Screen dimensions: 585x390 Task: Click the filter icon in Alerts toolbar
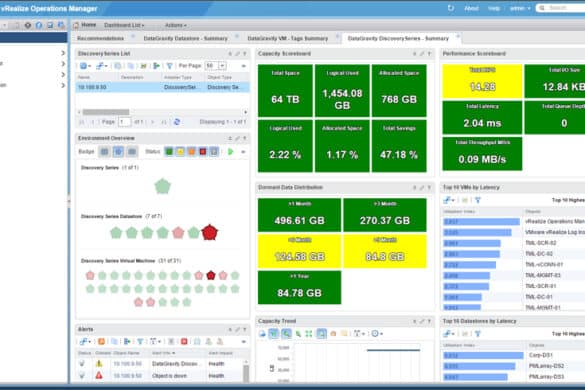click(140, 341)
